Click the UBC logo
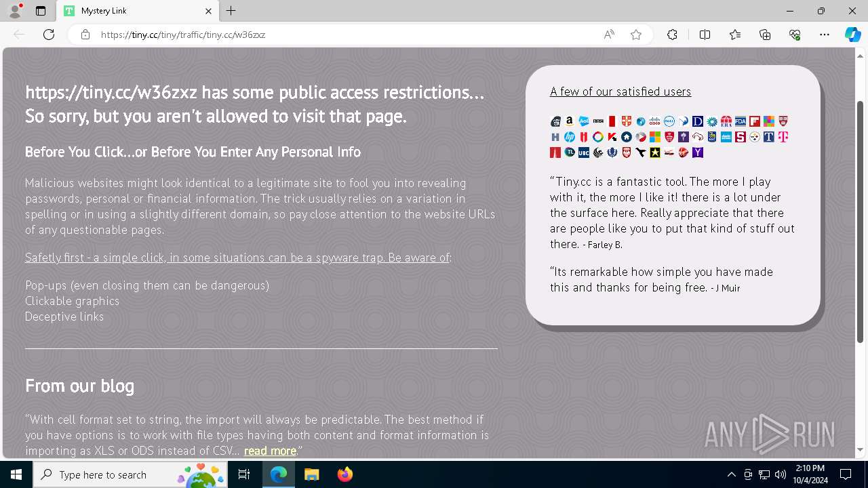Image resolution: width=868 pixels, height=488 pixels. point(584,152)
